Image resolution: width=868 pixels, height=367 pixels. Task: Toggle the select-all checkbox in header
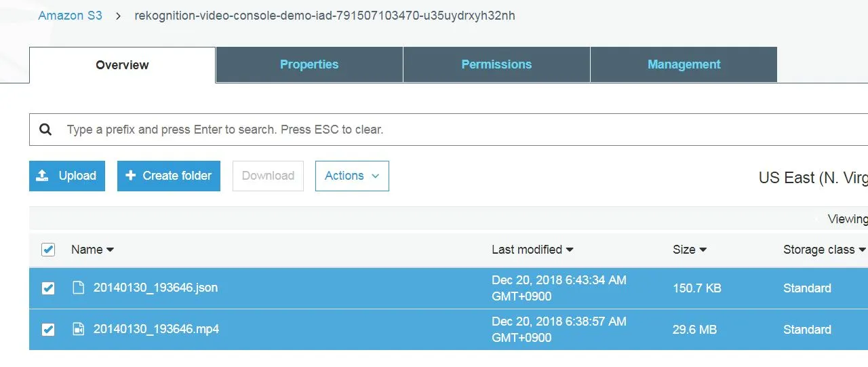(48, 250)
